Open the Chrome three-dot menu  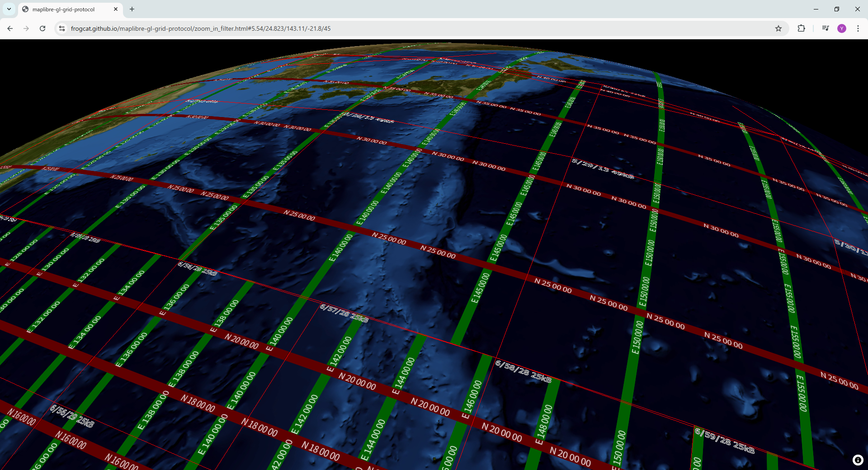point(858,28)
